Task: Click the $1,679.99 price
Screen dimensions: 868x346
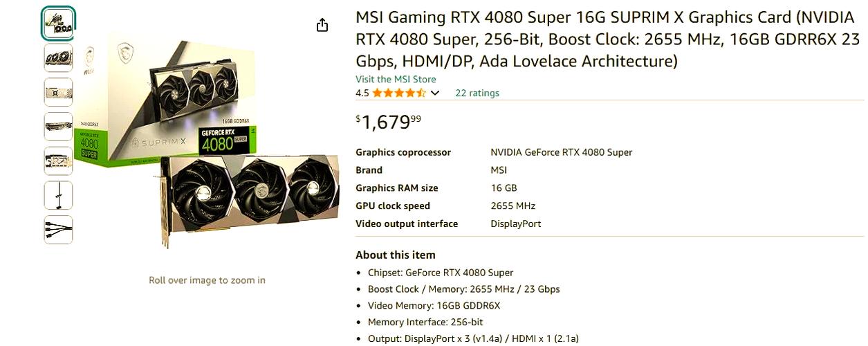Action: point(388,122)
